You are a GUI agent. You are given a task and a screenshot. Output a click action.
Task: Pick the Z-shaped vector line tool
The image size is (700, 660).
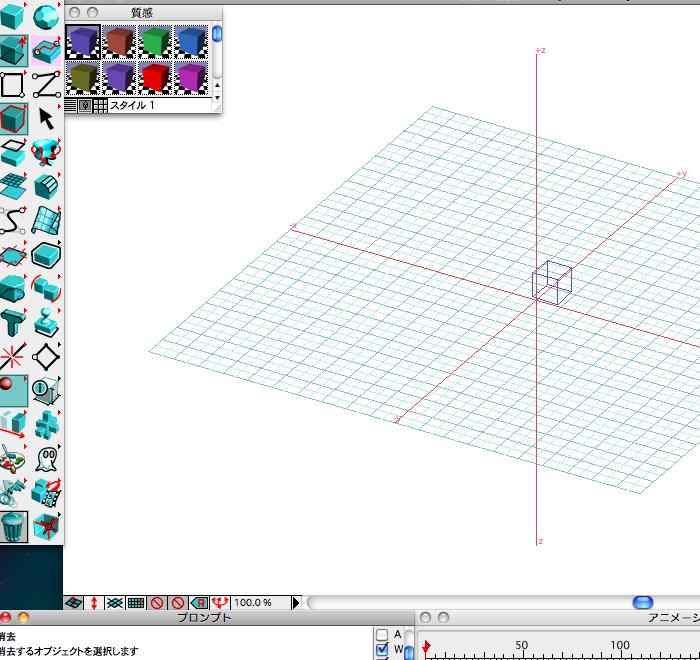pos(46,85)
